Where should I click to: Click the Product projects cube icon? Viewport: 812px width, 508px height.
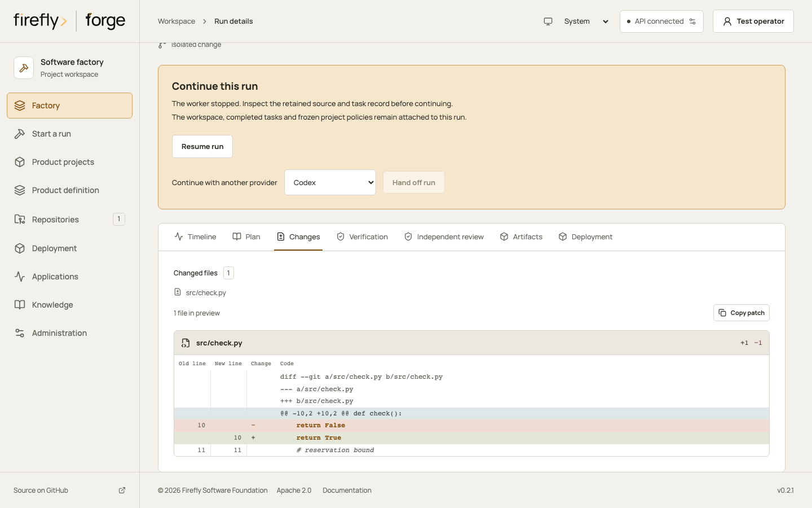20,162
